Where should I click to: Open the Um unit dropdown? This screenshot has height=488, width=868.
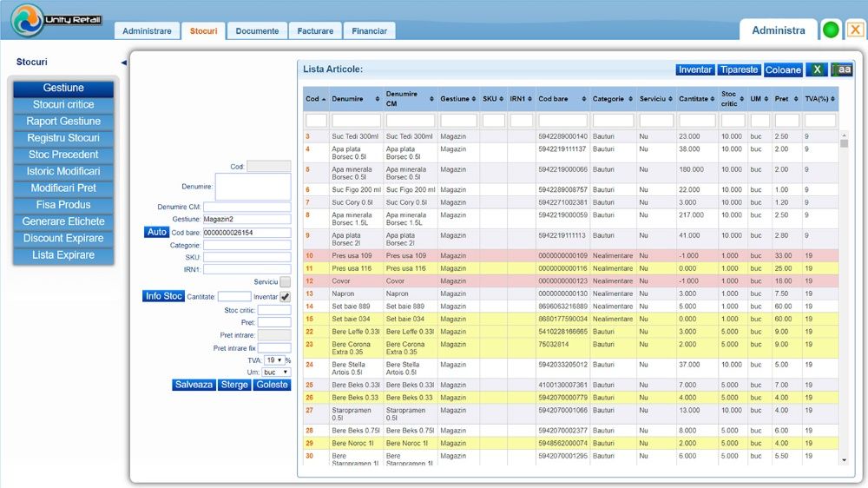pos(277,372)
